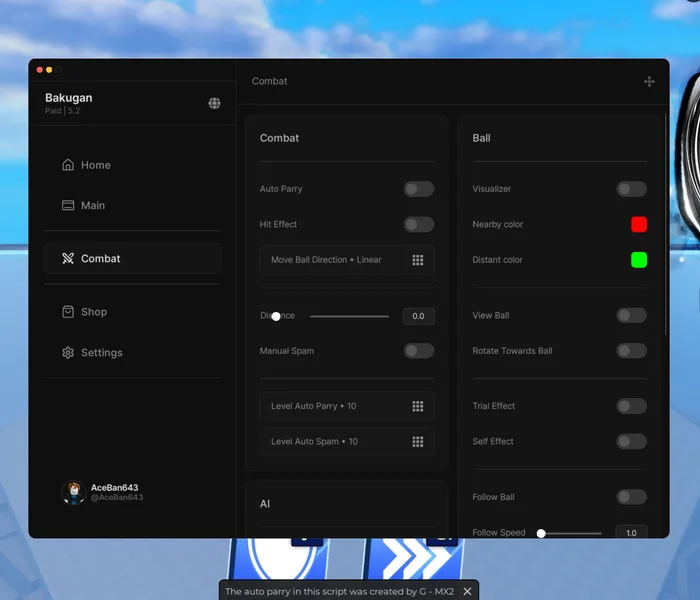Viewport: 700px width, 600px height.
Task: Click the globe icon next to Bakugan
Action: click(214, 103)
